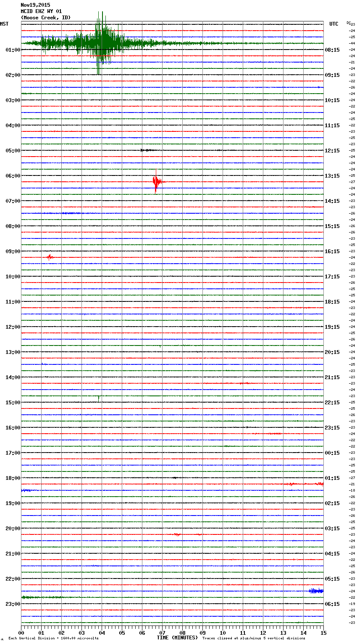Screen dimensions: 357x644
Task: Select the station code MCID EHZ WY 01
Action: [41, 11]
